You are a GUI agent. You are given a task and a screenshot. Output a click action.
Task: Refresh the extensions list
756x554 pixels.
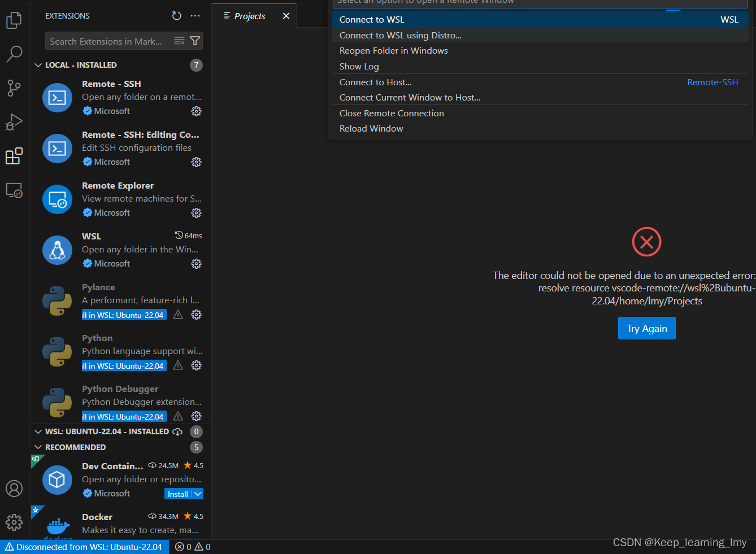[177, 16]
